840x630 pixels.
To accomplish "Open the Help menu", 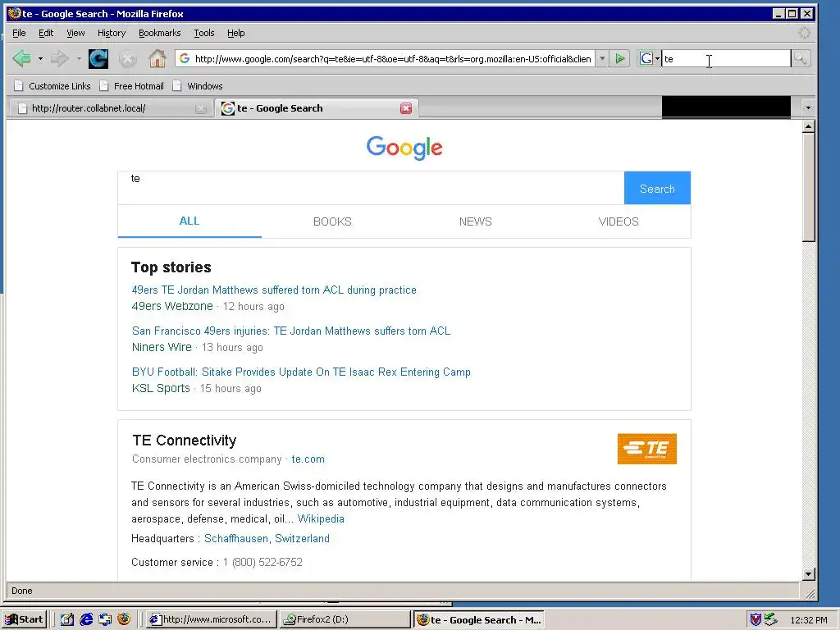I will point(235,33).
